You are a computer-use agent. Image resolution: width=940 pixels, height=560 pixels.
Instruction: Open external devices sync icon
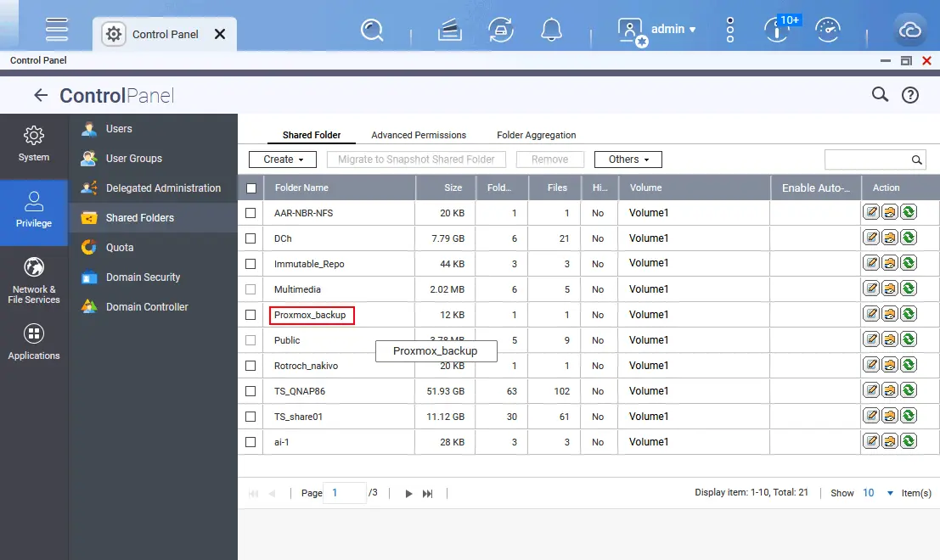[x=501, y=30]
